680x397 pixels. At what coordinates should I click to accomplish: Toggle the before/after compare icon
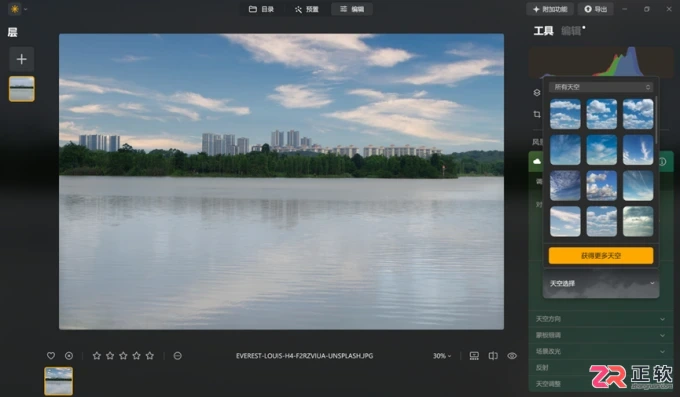pyautogui.click(x=493, y=356)
